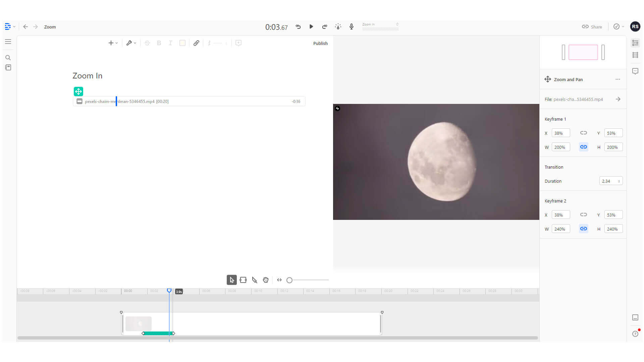Open the checkmark status menu

[x=618, y=26]
